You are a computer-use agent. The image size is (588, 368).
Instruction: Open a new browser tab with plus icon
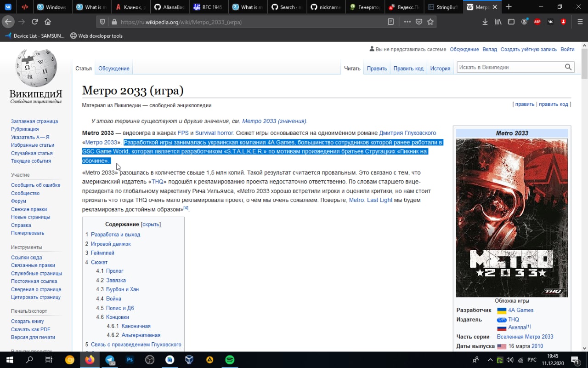509,7
